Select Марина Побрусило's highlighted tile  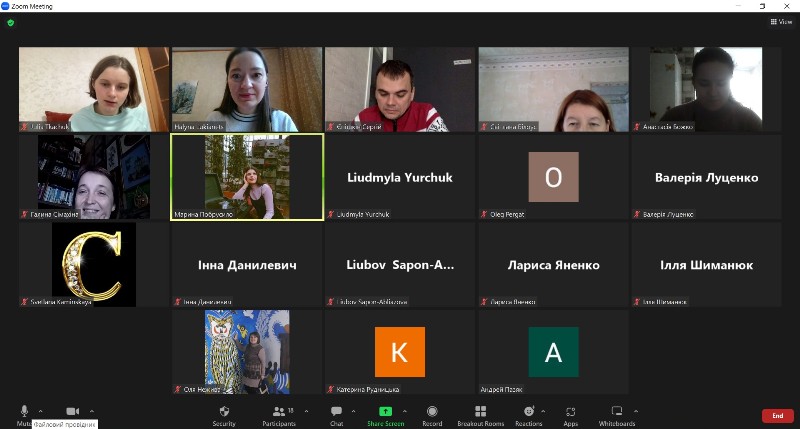coord(247,177)
